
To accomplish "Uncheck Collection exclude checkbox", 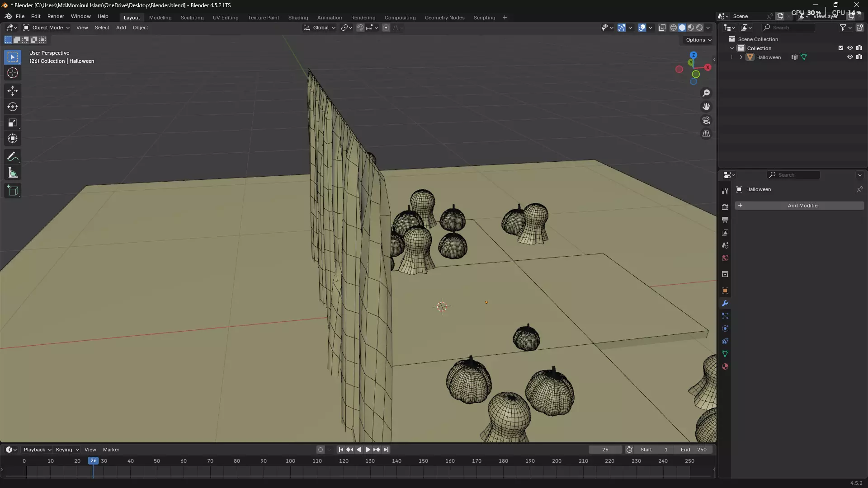I will 840,48.
